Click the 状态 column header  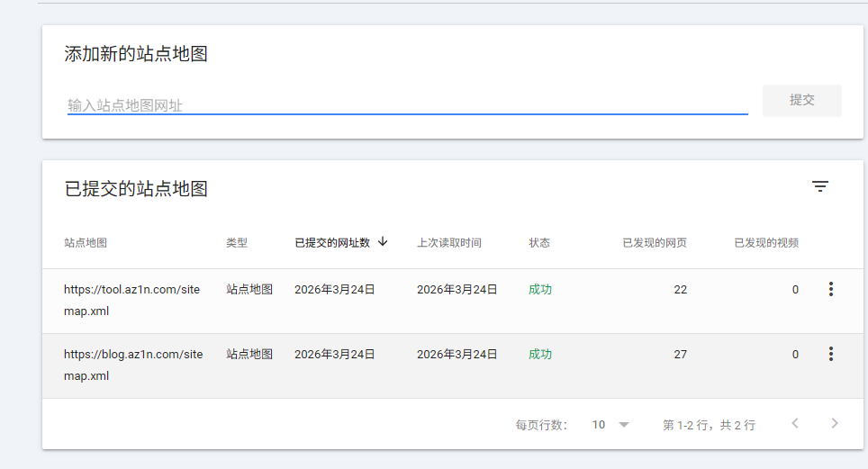tap(539, 243)
